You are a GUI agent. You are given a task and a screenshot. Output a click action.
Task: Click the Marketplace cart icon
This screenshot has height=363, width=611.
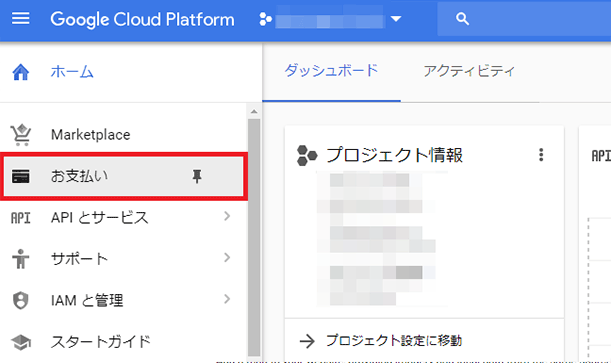[x=21, y=135]
